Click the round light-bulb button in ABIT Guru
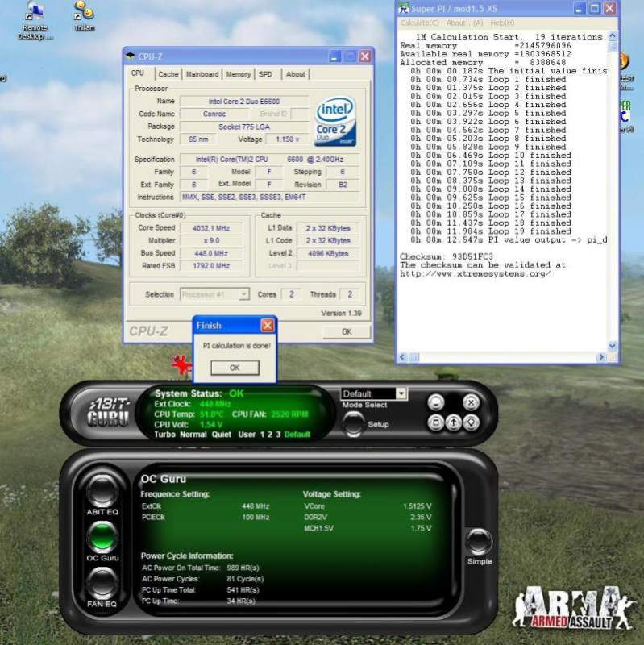The image size is (644, 645). 471,422
